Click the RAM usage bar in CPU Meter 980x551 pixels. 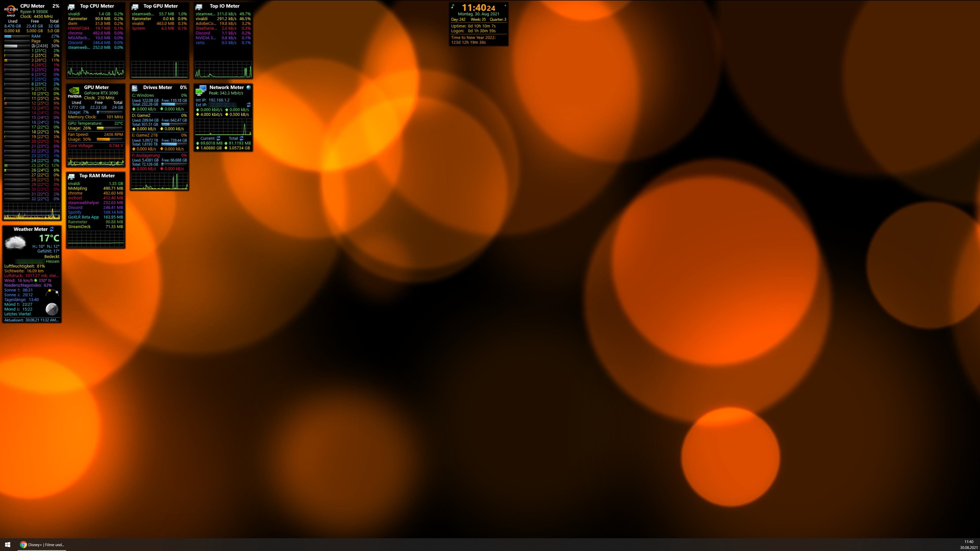17,36
